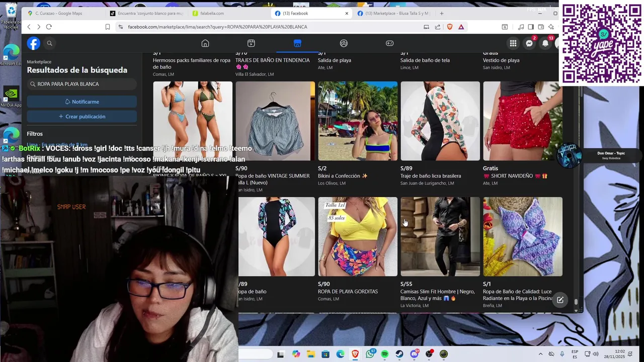
Task: Click the Brave Shields lion icon
Action: click(450, 27)
